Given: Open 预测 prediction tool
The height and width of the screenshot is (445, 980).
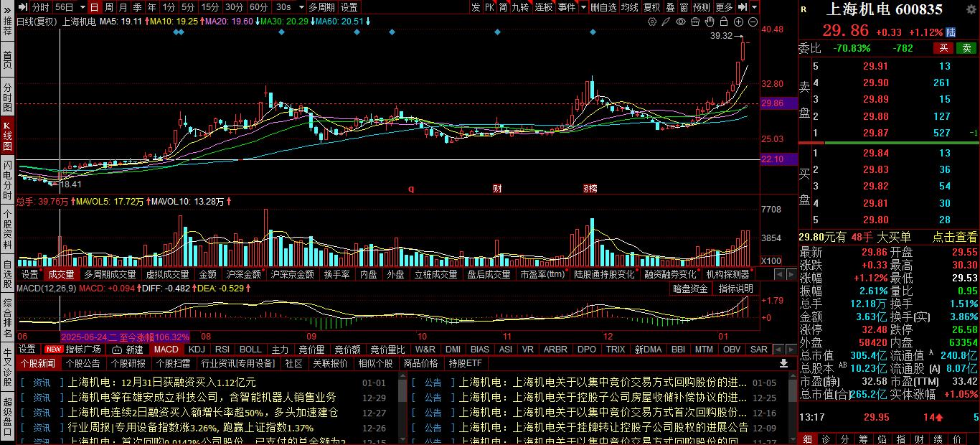Looking at the screenshot, I should point(702,7).
